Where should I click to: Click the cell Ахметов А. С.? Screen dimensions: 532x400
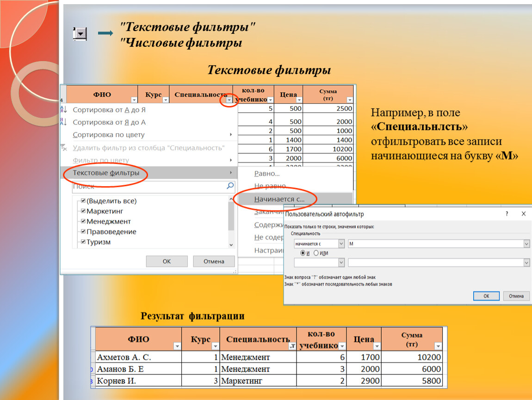click(138, 357)
